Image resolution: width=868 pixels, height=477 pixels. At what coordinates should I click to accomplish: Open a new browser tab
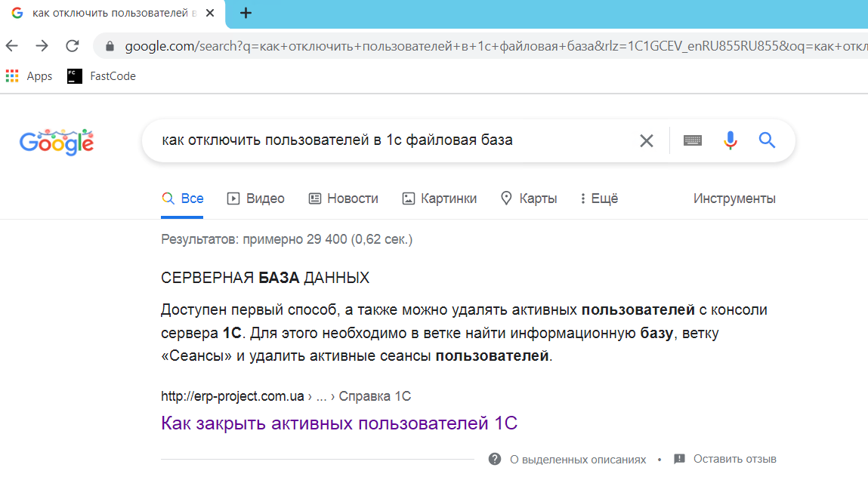click(x=246, y=14)
